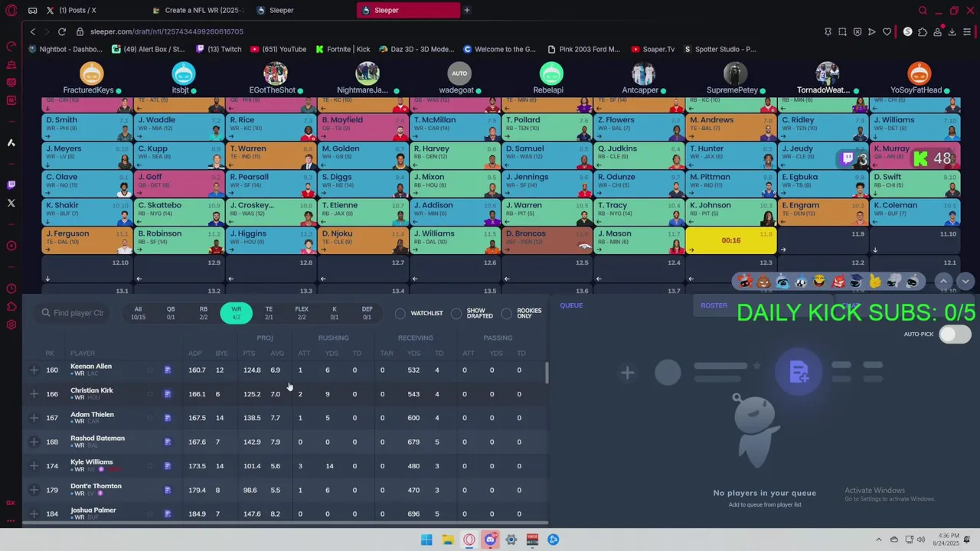Open browser downloads icon in toolbar
The image size is (980, 551).
point(952,31)
